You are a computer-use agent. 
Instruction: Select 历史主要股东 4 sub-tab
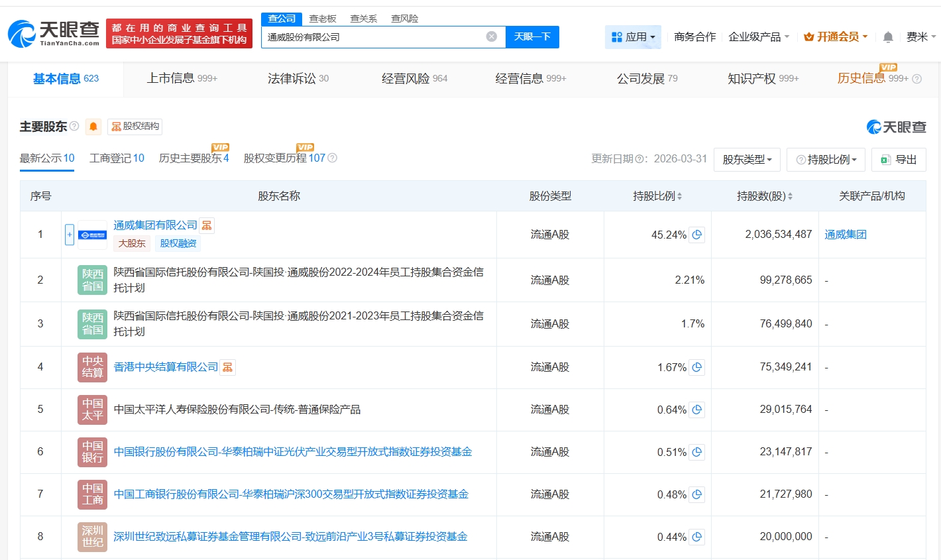pyautogui.click(x=194, y=158)
